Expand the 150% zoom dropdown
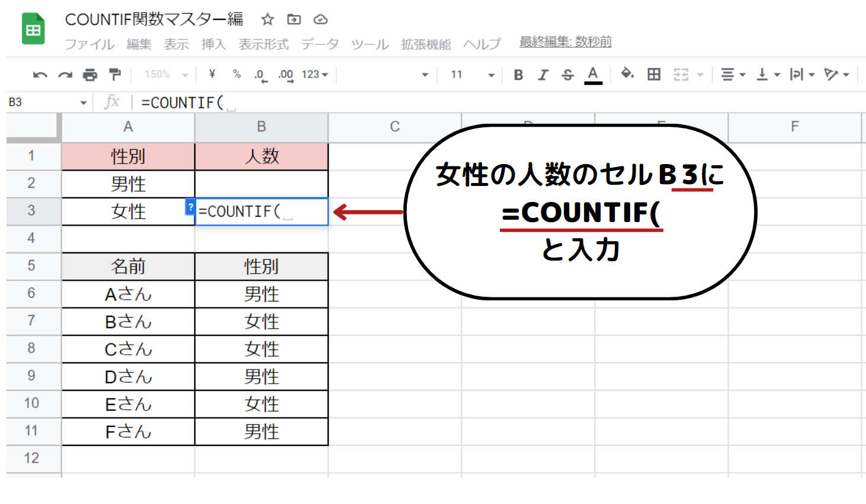The image size is (866, 504). [166, 75]
